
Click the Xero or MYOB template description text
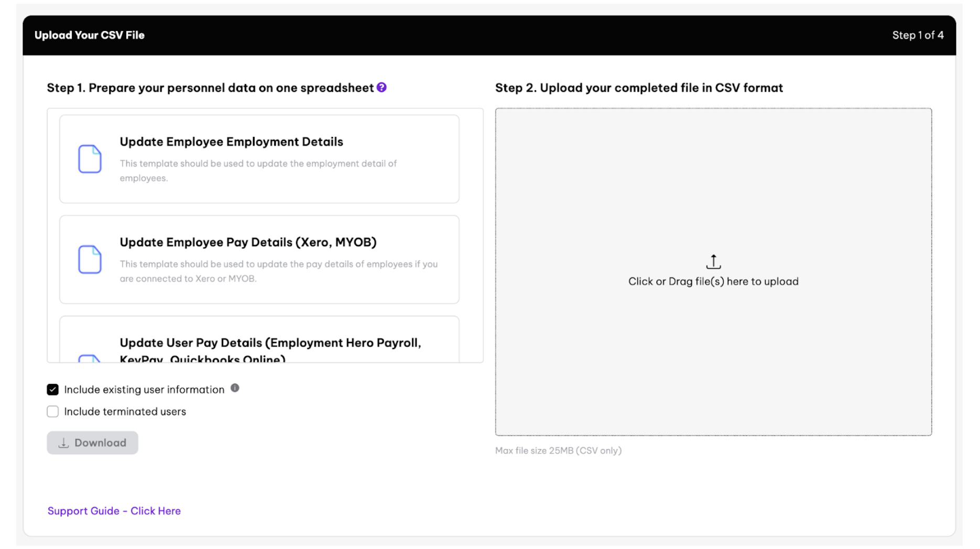click(278, 271)
